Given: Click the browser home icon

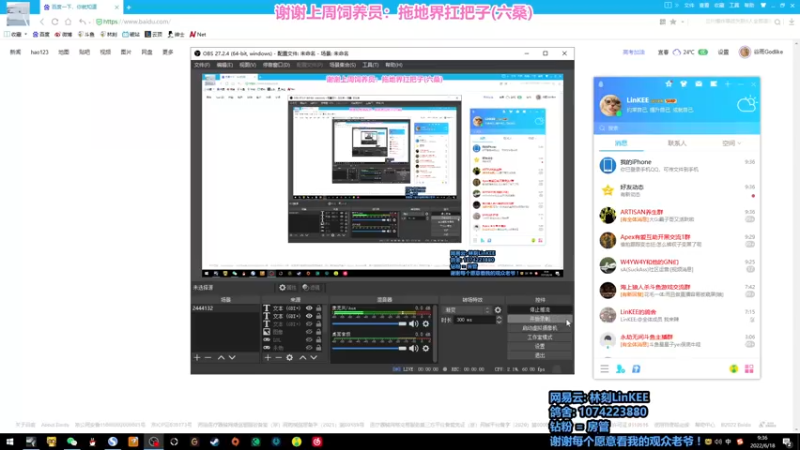Looking at the screenshot, I should 68,21.
